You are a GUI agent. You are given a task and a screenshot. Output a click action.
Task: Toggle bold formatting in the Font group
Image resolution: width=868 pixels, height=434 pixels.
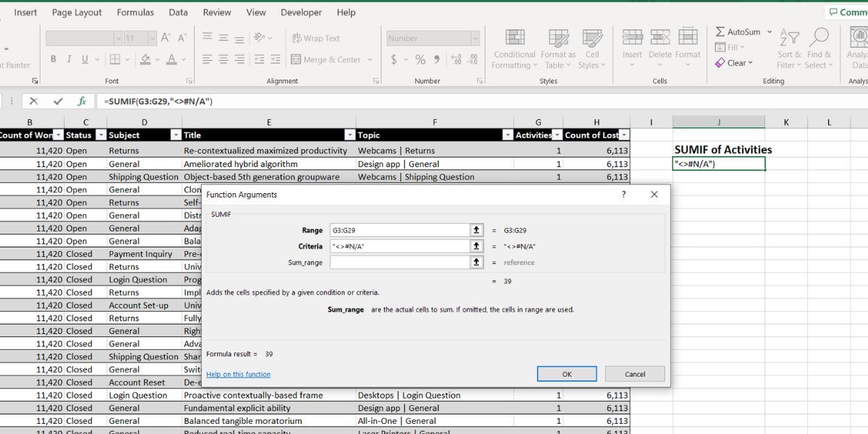pos(53,59)
